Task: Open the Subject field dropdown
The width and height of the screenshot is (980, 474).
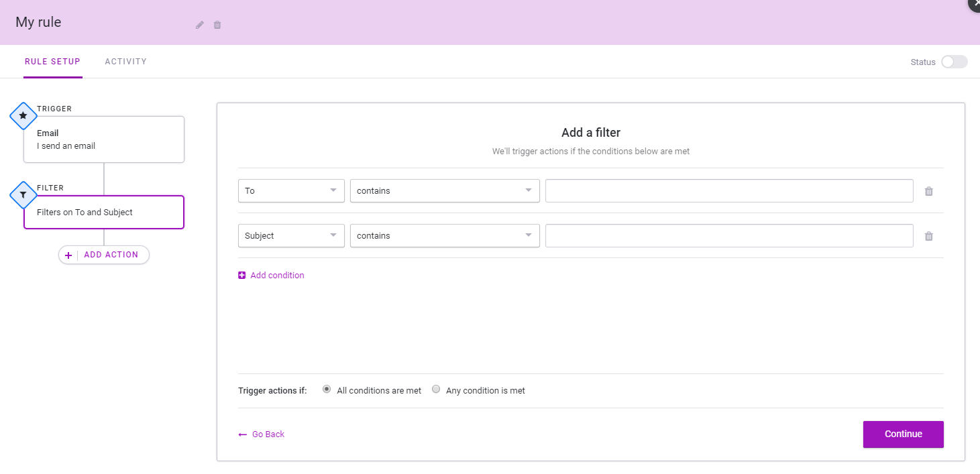Action: (x=291, y=236)
